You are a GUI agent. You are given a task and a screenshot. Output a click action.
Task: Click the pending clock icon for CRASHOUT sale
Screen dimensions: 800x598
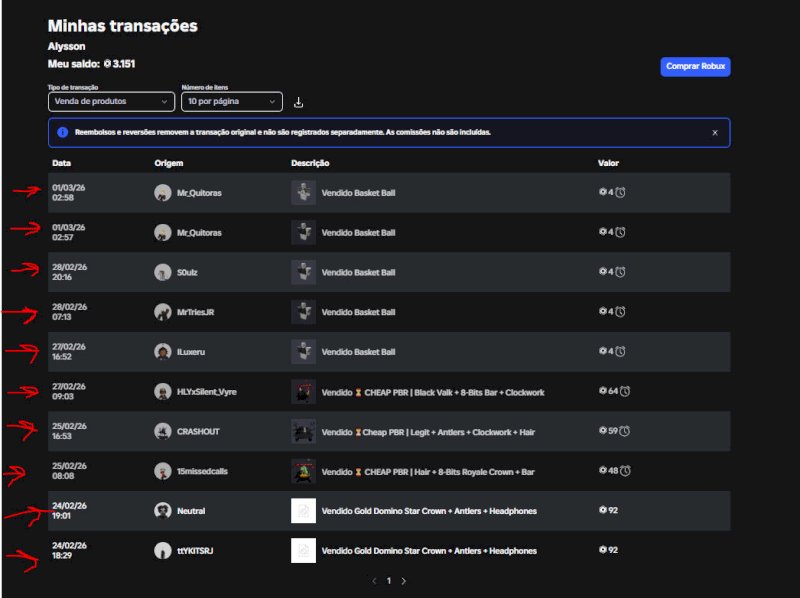(624, 431)
